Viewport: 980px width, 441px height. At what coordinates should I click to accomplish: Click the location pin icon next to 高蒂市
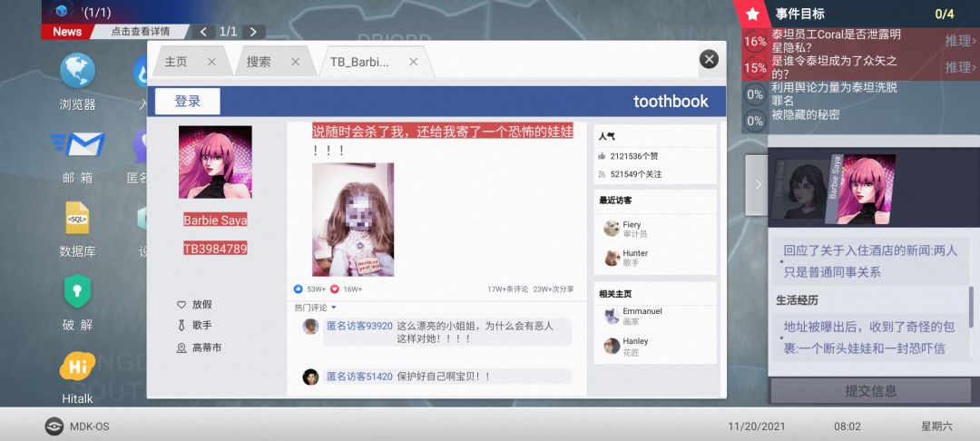coord(181,348)
